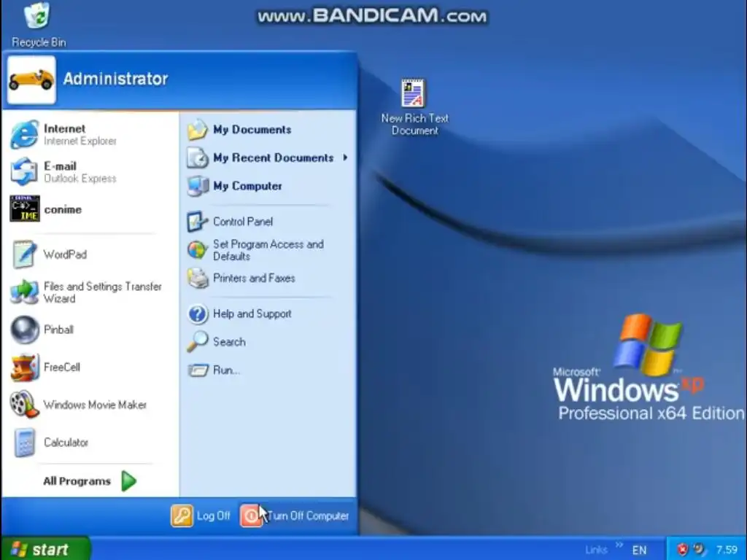The width and height of the screenshot is (747, 560).
Task: Expand My Recent Documents submenu
Action: [x=268, y=157]
